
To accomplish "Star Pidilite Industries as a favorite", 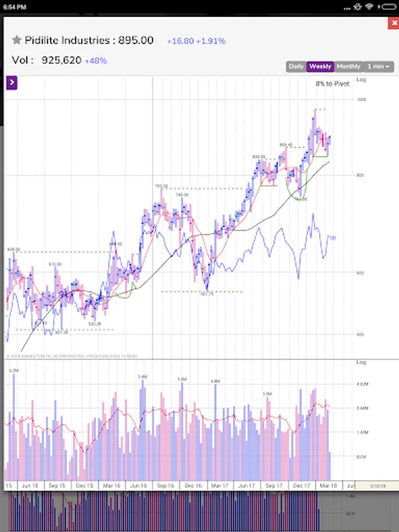I will tap(17, 40).
